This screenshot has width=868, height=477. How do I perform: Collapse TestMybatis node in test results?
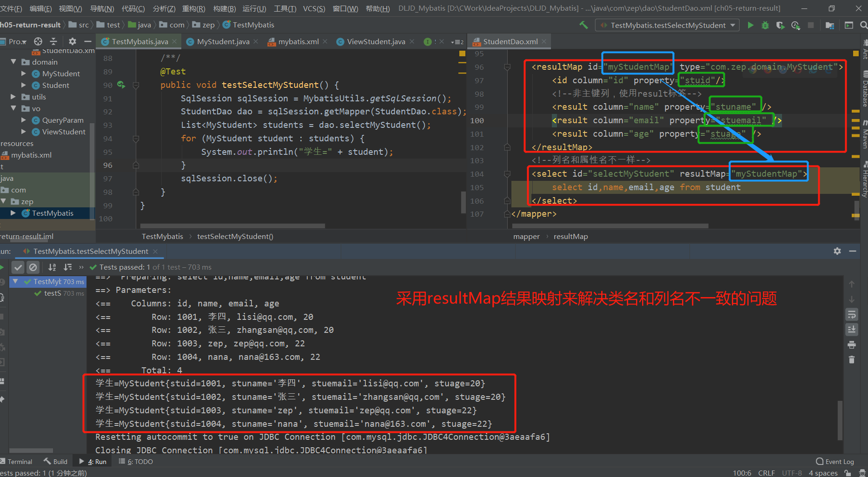pyautogui.click(x=15, y=281)
